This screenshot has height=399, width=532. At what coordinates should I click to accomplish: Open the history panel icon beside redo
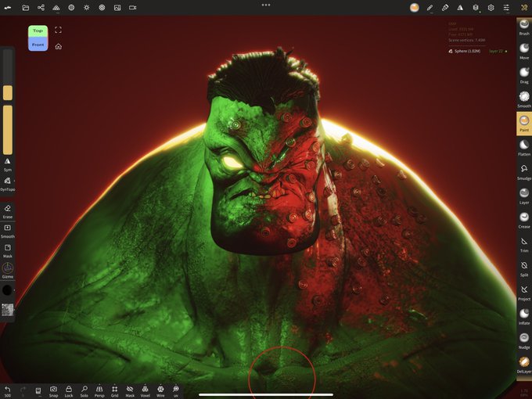(38, 391)
